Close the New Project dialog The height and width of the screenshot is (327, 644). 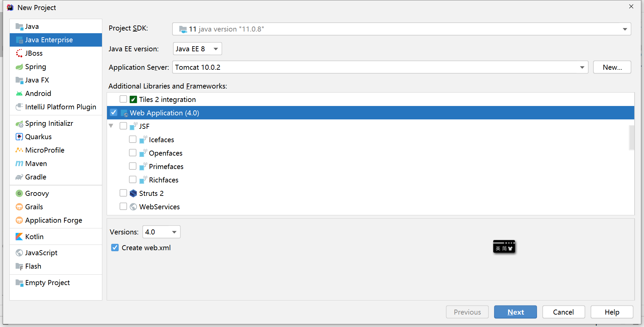tap(631, 7)
